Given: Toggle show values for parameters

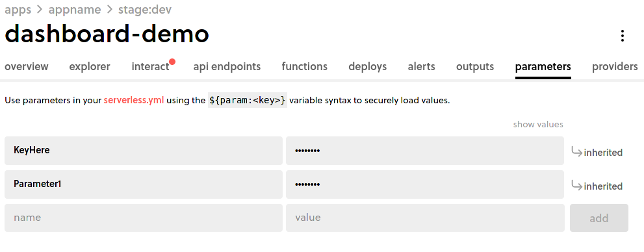Looking at the screenshot, I should point(538,124).
